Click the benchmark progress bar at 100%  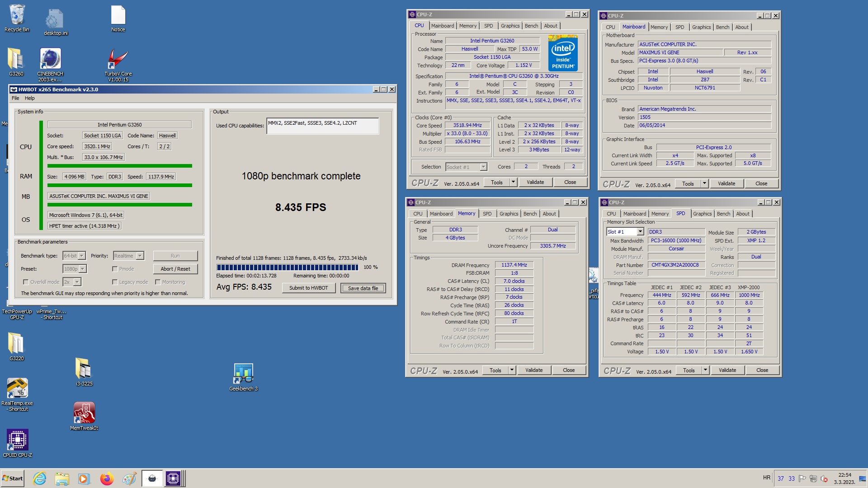(288, 267)
